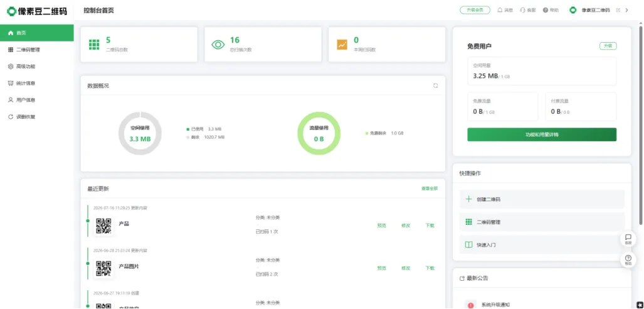
Task: Click the 付费流量 usage box
Action: click(581, 107)
